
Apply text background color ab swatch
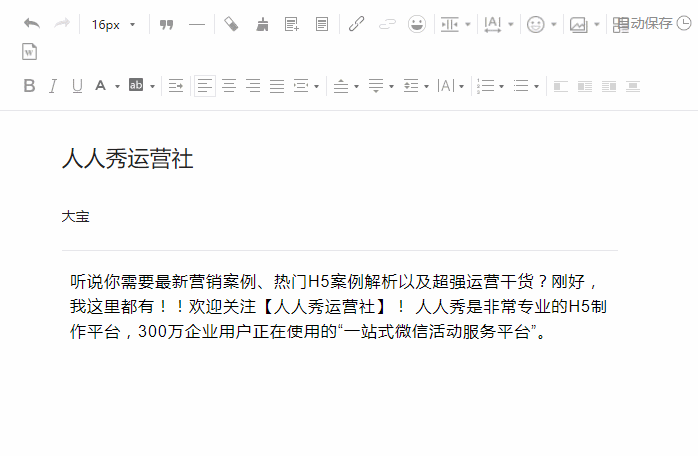[x=136, y=85]
